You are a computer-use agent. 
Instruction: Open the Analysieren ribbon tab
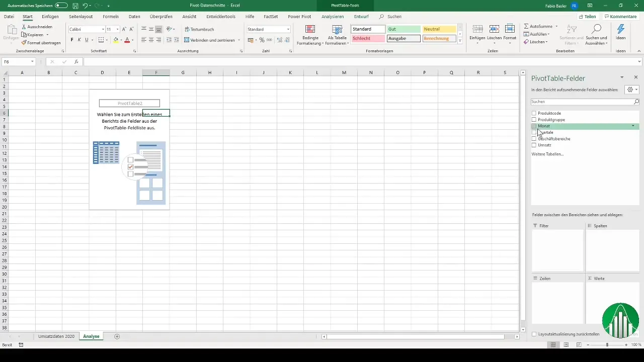coord(333,17)
